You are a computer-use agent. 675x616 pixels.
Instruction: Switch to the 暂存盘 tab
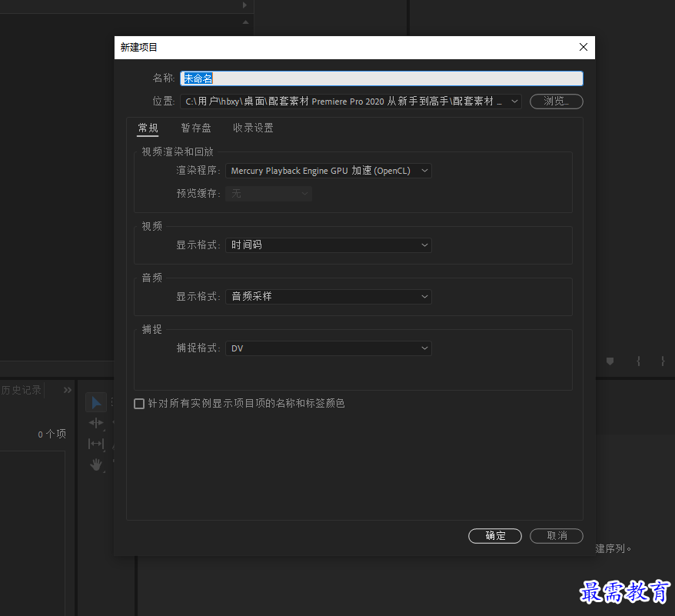click(196, 128)
